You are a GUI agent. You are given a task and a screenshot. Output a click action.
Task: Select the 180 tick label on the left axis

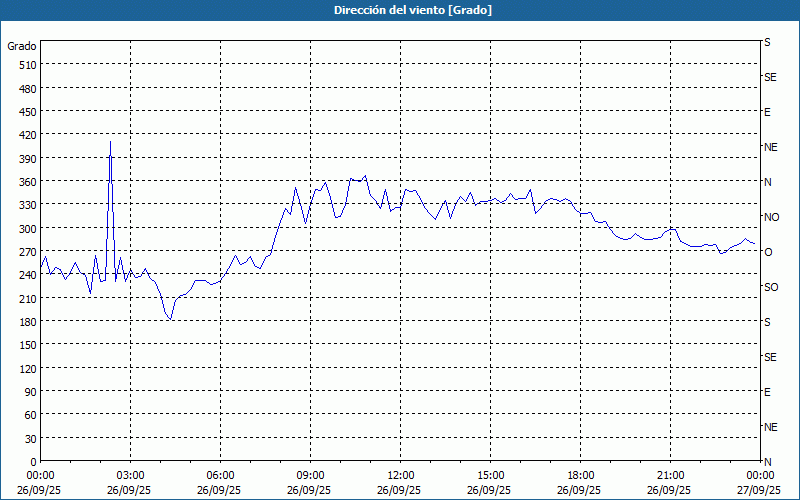point(27,322)
